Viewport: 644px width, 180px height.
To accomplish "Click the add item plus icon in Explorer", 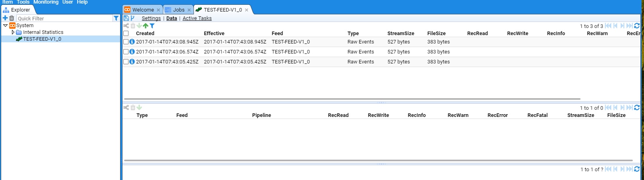I will click(5, 18).
